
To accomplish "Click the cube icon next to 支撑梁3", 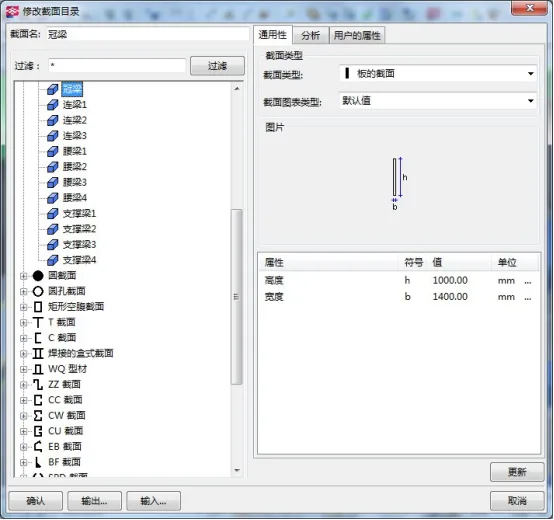I will click(53, 245).
